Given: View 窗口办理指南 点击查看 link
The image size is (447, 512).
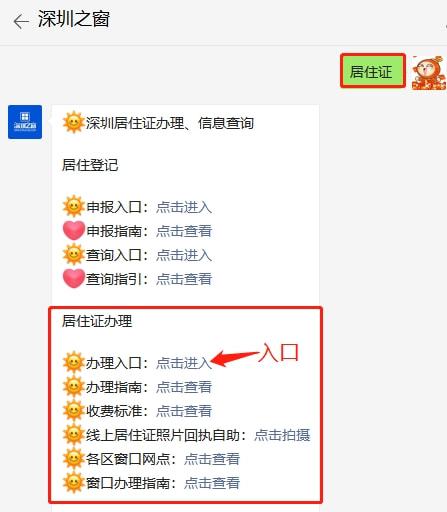Looking at the screenshot, I should point(212,483).
